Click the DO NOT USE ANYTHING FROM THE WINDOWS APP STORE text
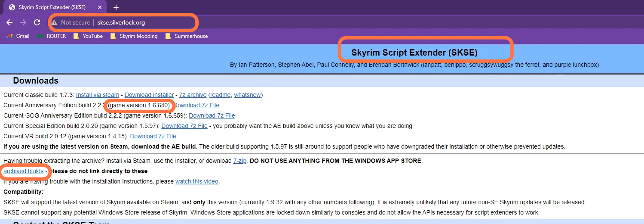Viewport: 644px width, 224px height. click(336, 161)
